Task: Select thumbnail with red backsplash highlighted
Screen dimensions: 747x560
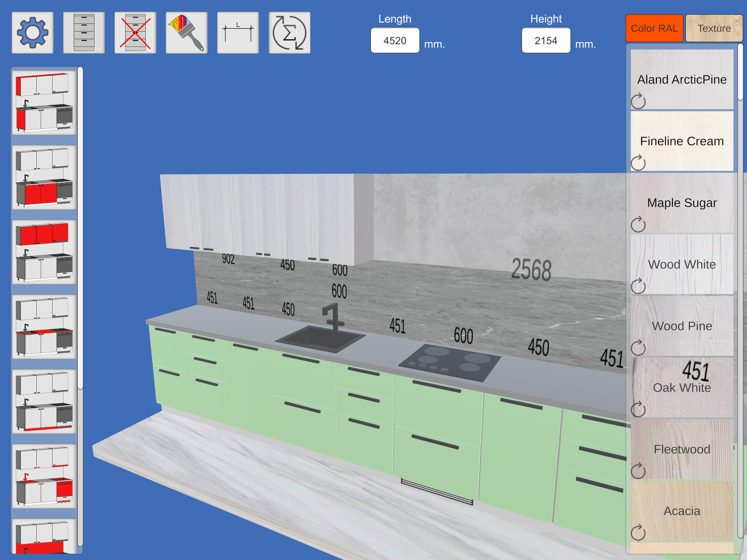Action: pos(44,536)
